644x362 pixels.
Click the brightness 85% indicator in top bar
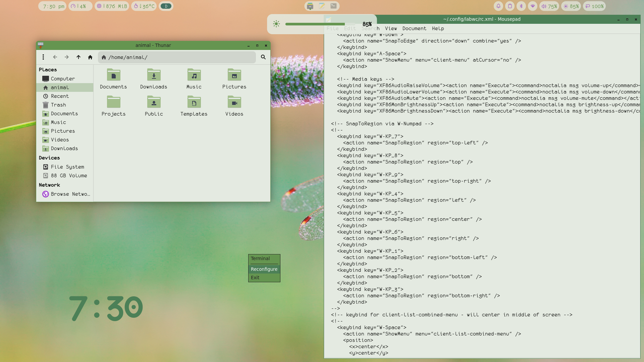point(571,7)
